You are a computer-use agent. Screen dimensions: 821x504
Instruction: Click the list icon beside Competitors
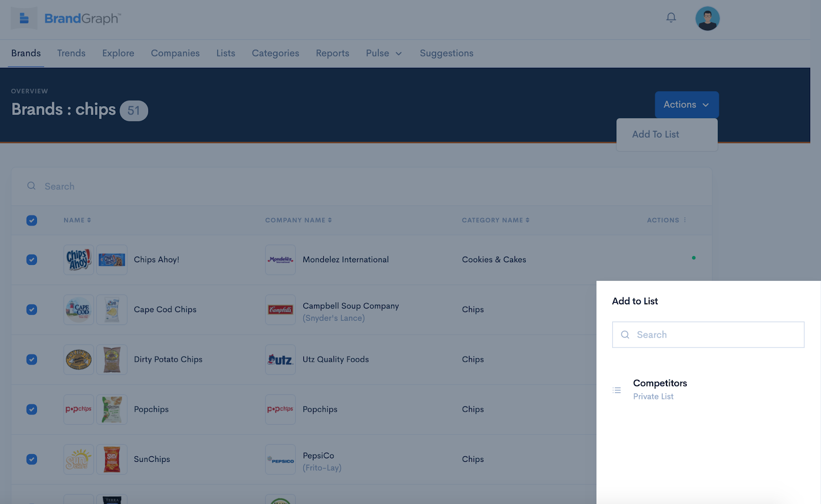(x=617, y=390)
